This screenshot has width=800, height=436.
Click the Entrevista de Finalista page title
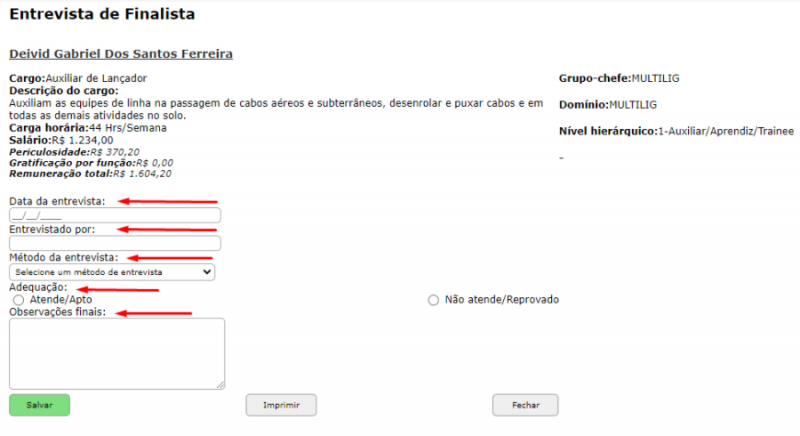click(x=102, y=14)
